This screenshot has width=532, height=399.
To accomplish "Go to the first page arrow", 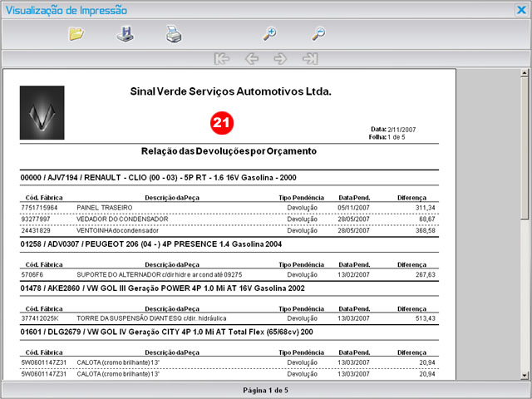I will click(222, 59).
